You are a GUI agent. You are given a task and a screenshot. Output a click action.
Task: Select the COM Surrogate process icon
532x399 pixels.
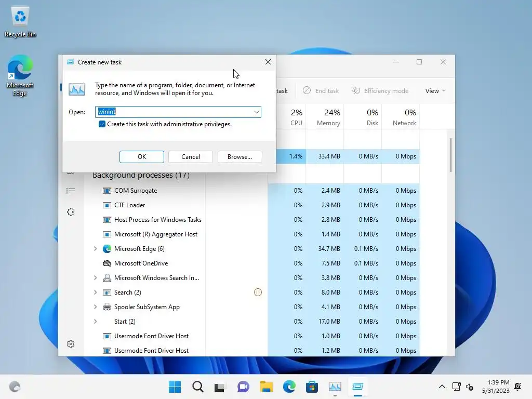click(107, 191)
